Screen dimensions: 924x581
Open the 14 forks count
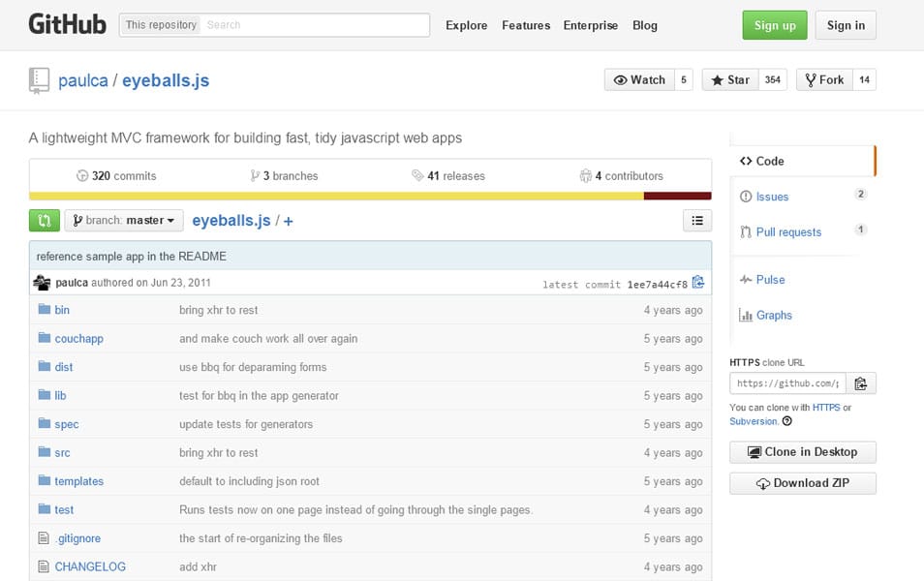click(x=865, y=79)
